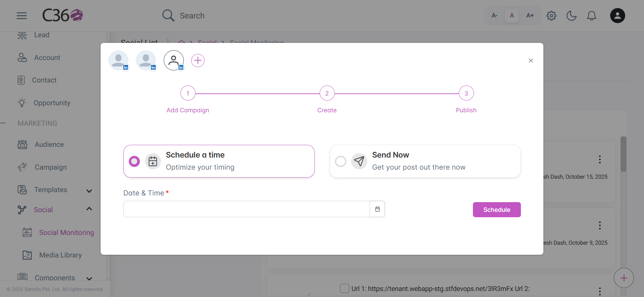The height and width of the screenshot is (297, 644).
Task: Focus the Search field
Action: [x=192, y=16]
